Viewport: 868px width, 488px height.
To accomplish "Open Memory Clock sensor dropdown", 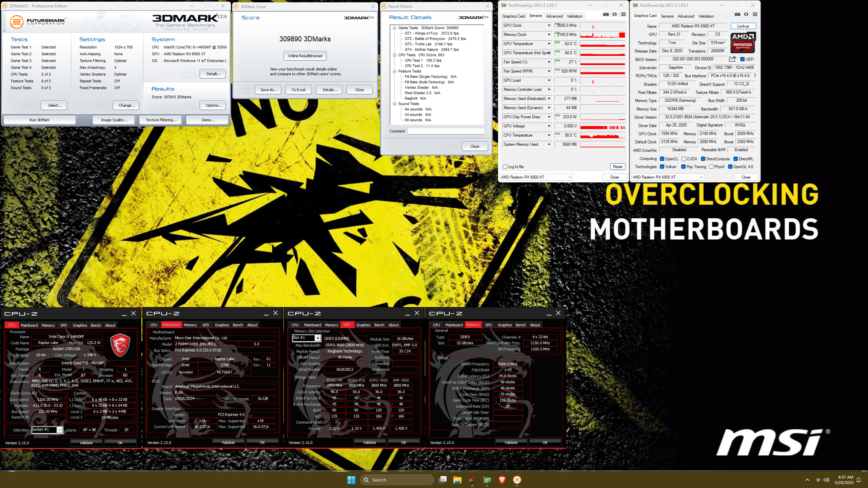I will click(x=549, y=35).
